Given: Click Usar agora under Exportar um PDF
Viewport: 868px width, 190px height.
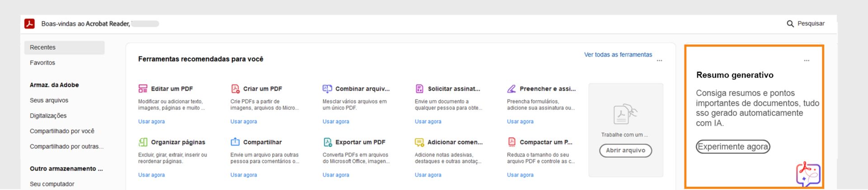Looking at the screenshot, I should pyautogui.click(x=336, y=175).
